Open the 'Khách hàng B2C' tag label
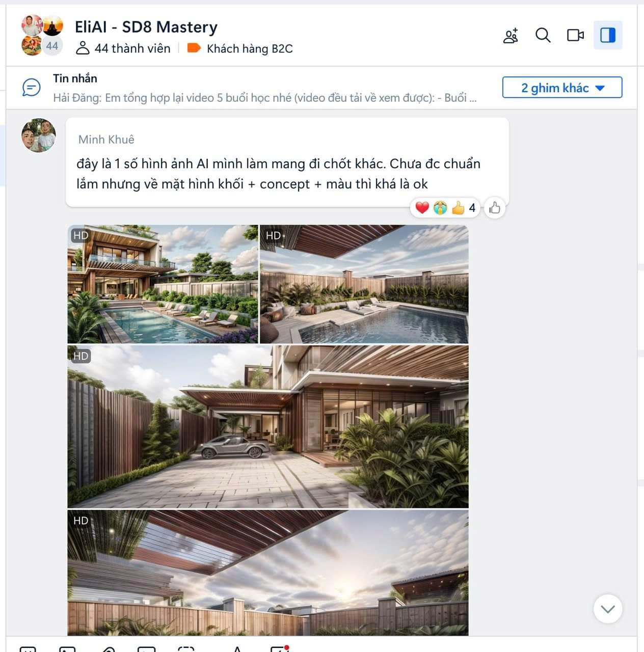The width and height of the screenshot is (644, 652). click(x=240, y=48)
